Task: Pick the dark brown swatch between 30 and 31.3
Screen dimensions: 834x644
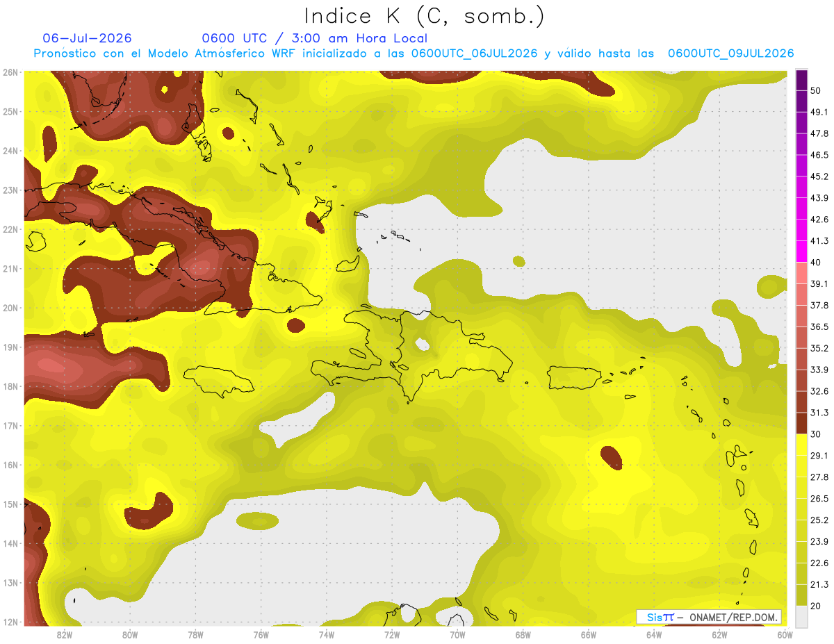Action: point(801,423)
